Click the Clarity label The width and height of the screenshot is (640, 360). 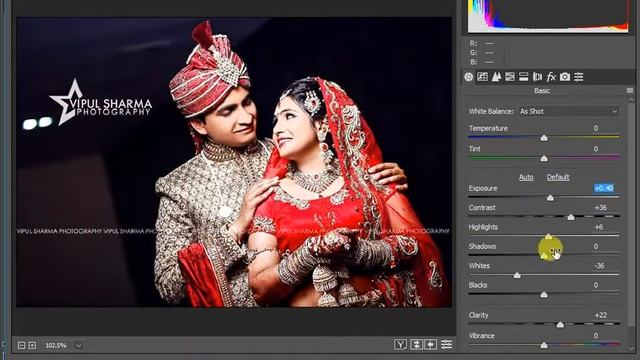click(x=478, y=315)
